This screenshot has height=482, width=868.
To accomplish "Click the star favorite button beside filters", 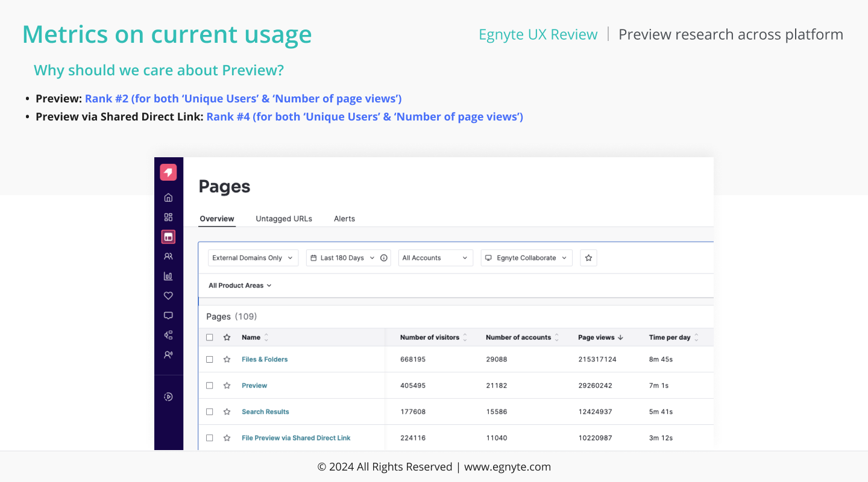I will pyautogui.click(x=588, y=258).
